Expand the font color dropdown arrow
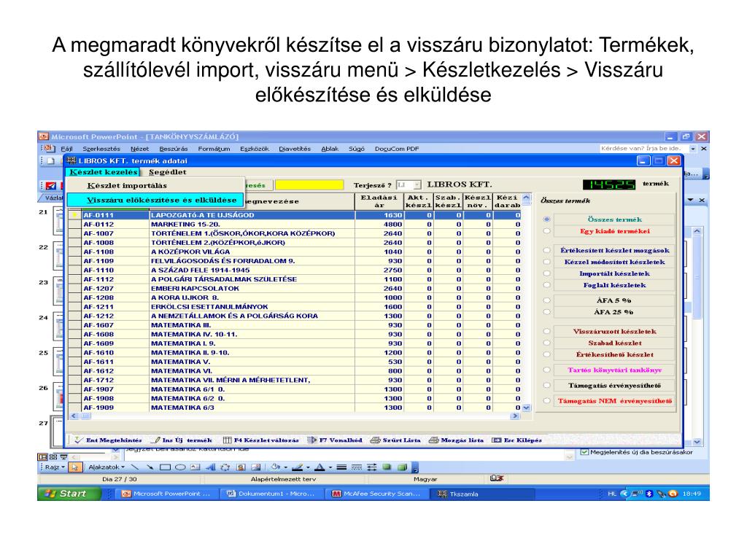 pos(330,467)
